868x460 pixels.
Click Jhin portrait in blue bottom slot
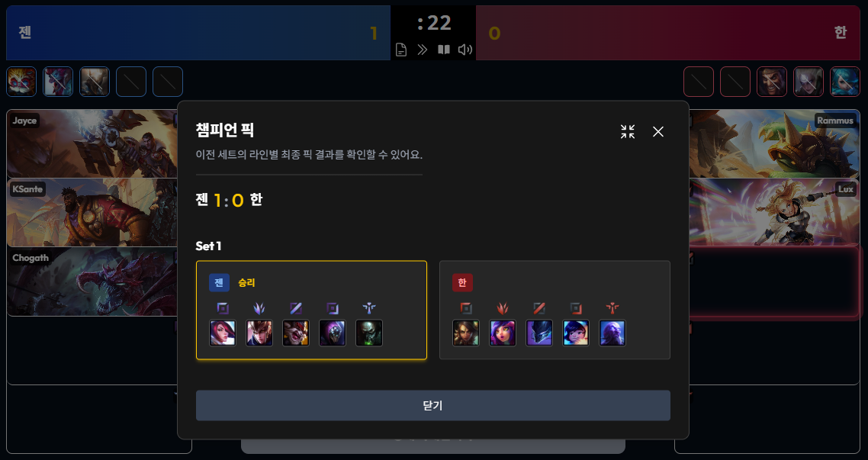point(332,333)
